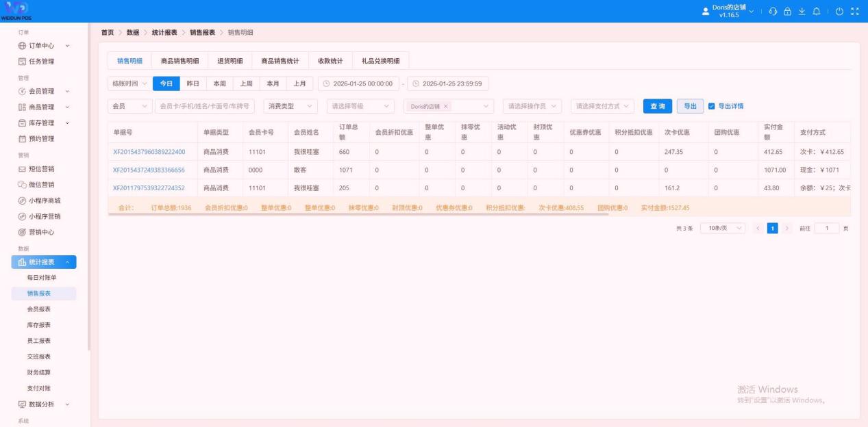868x427 pixels.
Task: Select the 销售明细 tab
Action: click(x=129, y=61)
